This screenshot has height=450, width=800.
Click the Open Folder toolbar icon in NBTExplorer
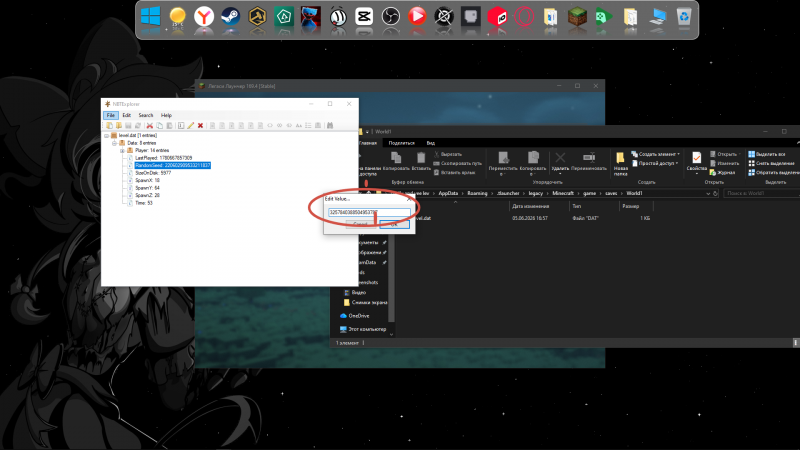[118, 126]
